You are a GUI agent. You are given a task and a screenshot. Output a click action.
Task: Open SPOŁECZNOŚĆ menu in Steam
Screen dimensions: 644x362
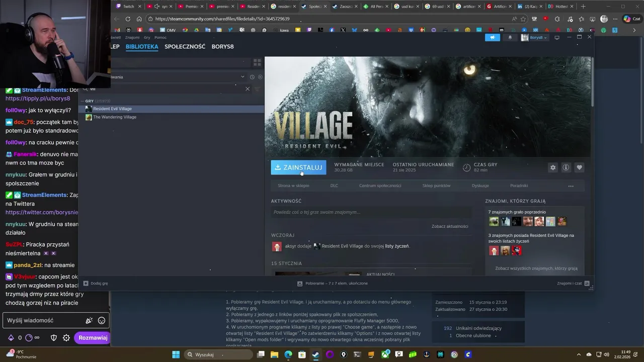185,46
